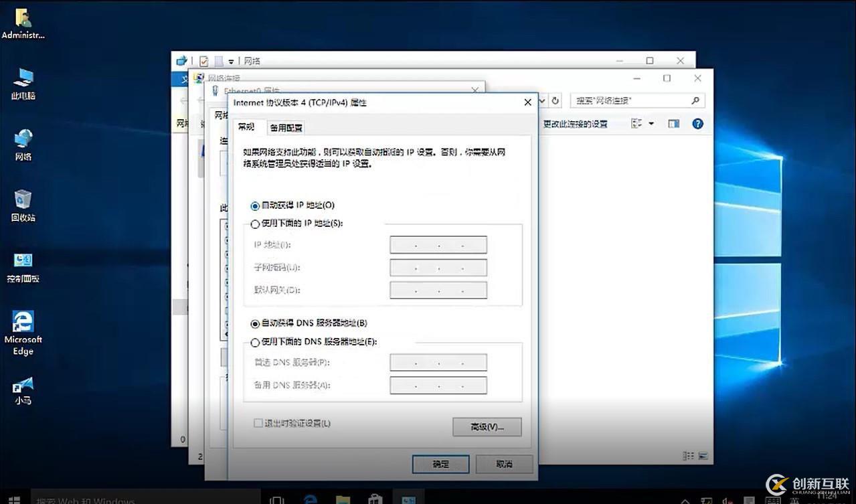Select 使用下面的 DNS 服务器地址 radio button
This screenshot has height=504, width=856.
255,343
